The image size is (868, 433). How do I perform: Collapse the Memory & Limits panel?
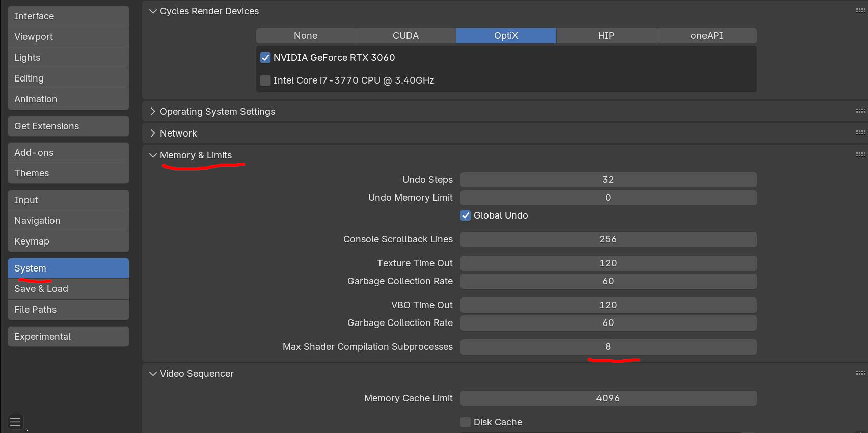tap(153, 155)
